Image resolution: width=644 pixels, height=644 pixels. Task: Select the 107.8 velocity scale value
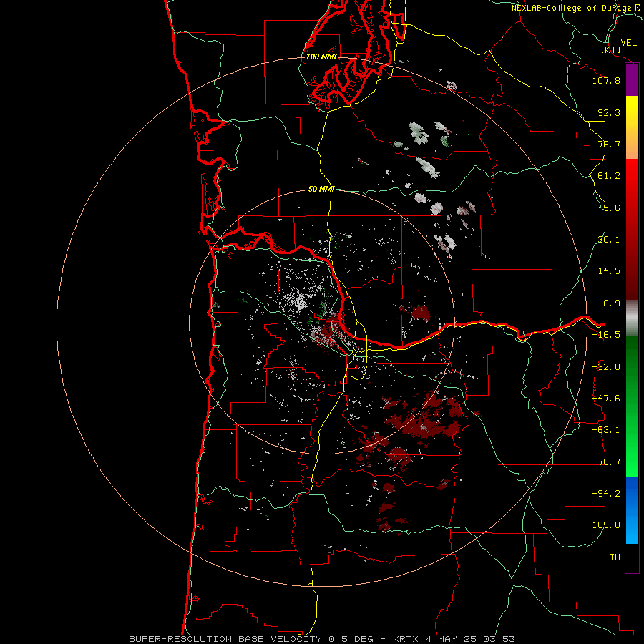pos(606,80)
